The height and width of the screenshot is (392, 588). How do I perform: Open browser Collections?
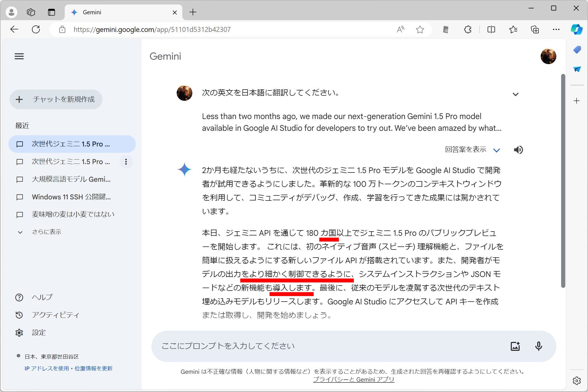535,29
